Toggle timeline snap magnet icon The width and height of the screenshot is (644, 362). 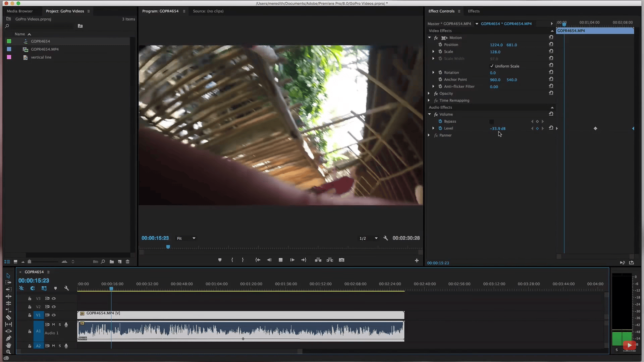click(33, 288)
